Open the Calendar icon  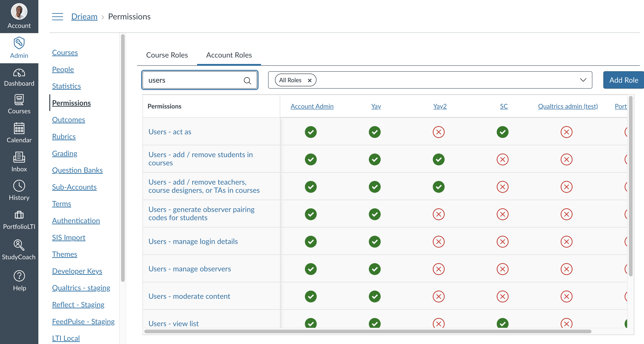[19, 128]
